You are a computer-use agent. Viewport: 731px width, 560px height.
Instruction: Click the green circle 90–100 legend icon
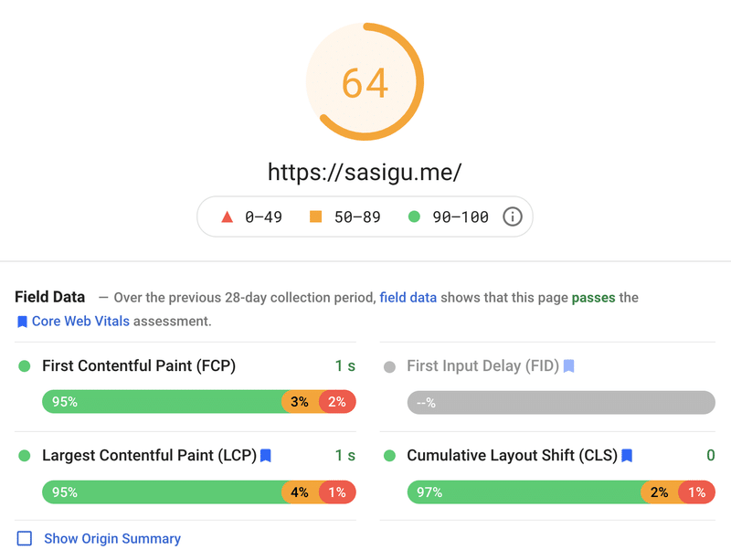coord(414,217)
